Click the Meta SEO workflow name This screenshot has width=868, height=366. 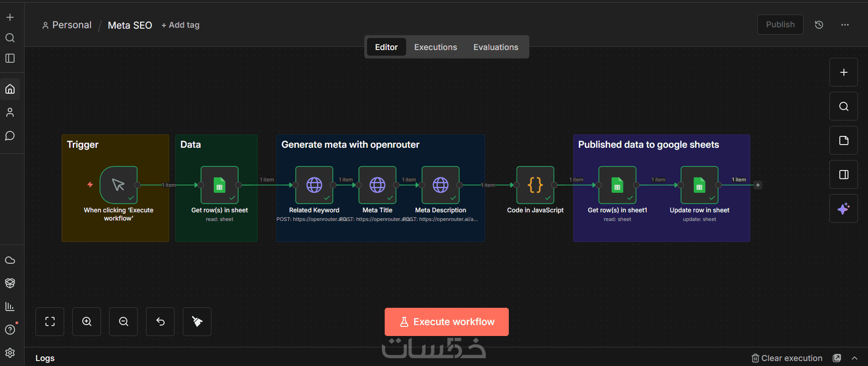[130, 25]
